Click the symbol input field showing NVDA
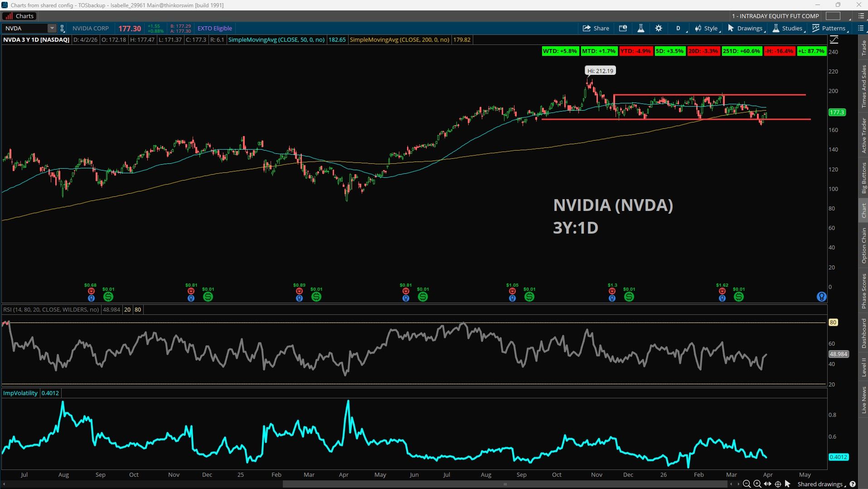The image size is (868, 489). click(x=26, y=28)
